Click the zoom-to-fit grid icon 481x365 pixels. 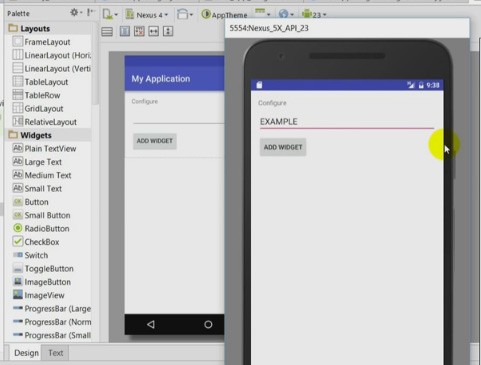[x=139, y=31]
